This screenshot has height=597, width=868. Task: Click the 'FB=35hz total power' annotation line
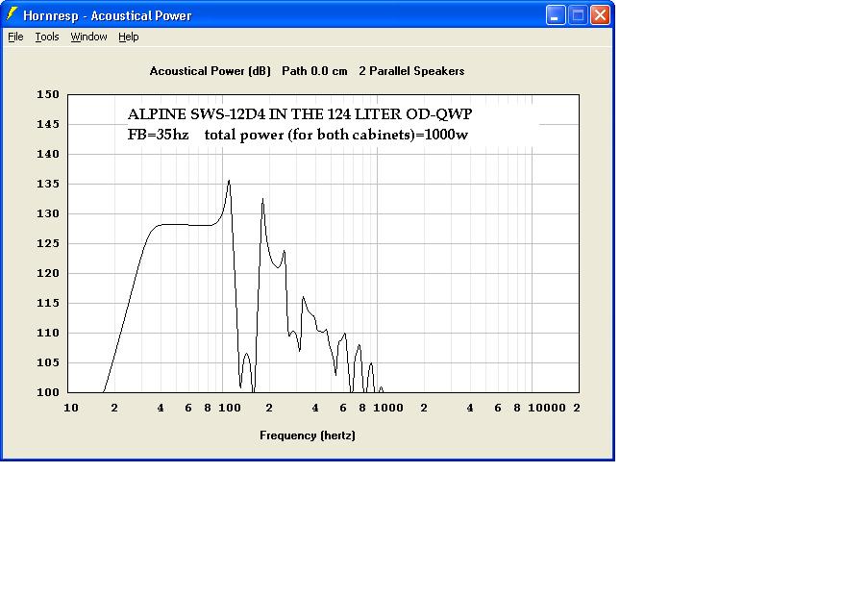click(298, 135)
